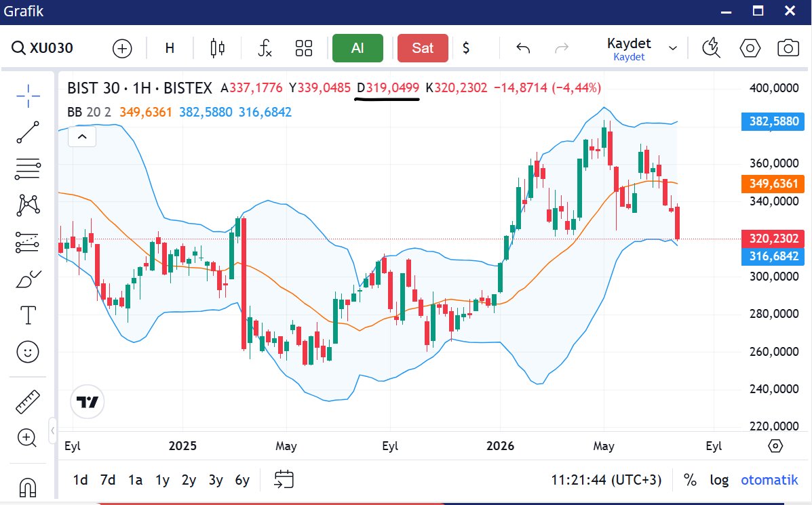This screenshot has width=812, height=505.
Task: Toggle the log scale
Action: click(719, 480)
